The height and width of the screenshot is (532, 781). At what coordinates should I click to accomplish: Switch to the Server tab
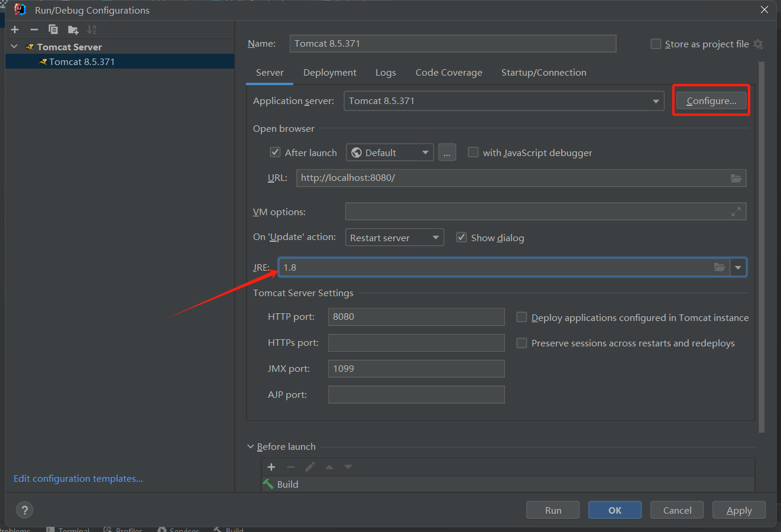coord(270,72)
